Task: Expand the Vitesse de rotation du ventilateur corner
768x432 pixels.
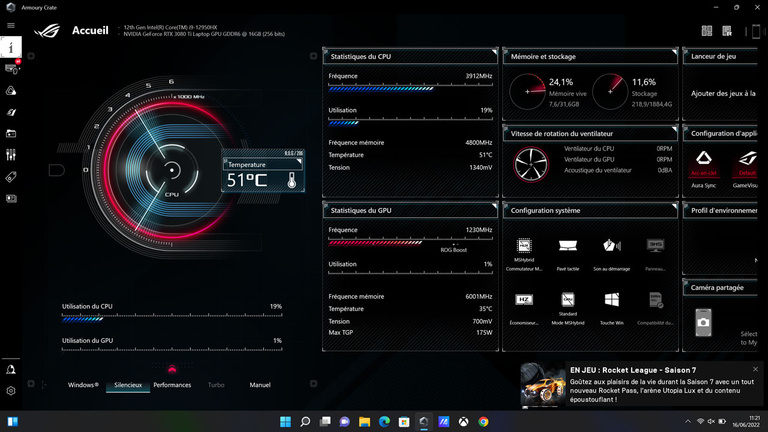Action: point(674,129)
